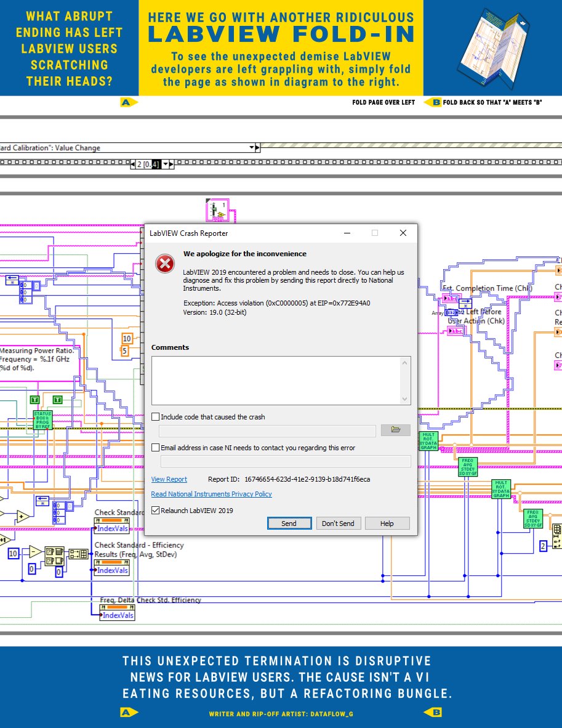Select IndexVals property node under Check Standard
This screenshot has height=728, width=562.
tap(112, 525)
